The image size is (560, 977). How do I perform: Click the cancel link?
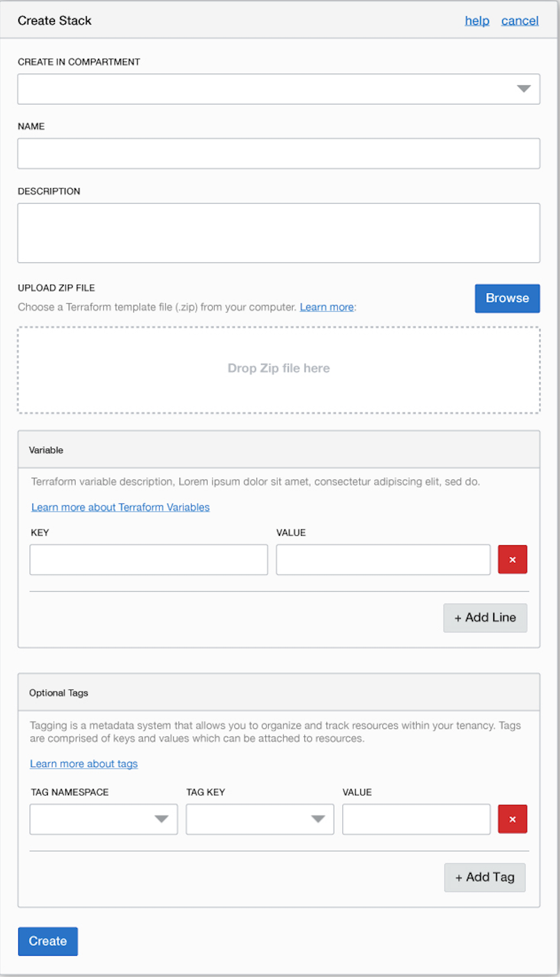click(x=520, y=21)
